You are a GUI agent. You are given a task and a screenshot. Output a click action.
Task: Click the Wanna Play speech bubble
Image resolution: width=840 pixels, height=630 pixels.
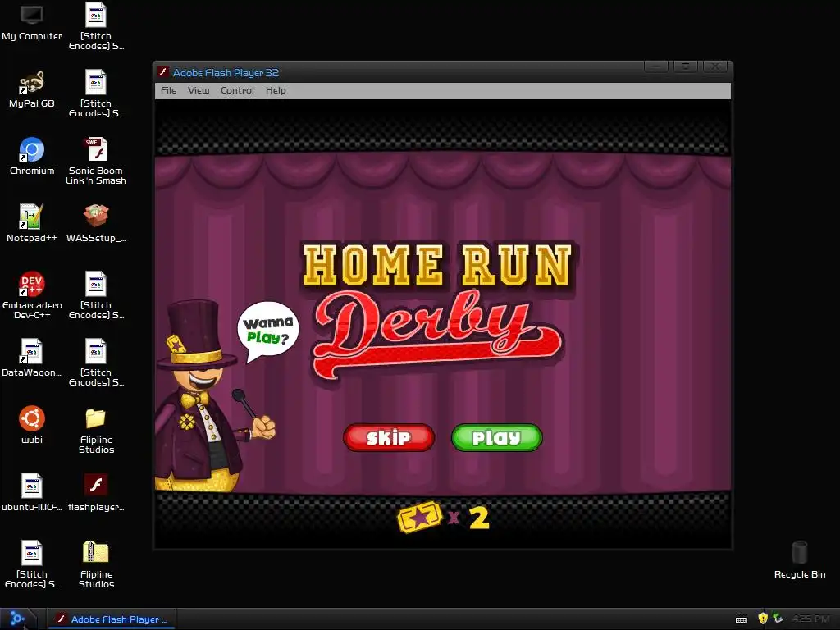[268, 331]
